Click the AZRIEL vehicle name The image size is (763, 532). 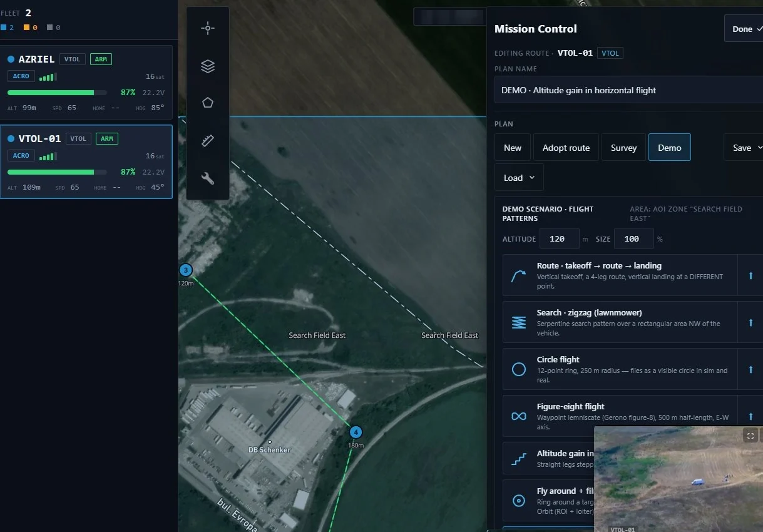pos(36,59)
